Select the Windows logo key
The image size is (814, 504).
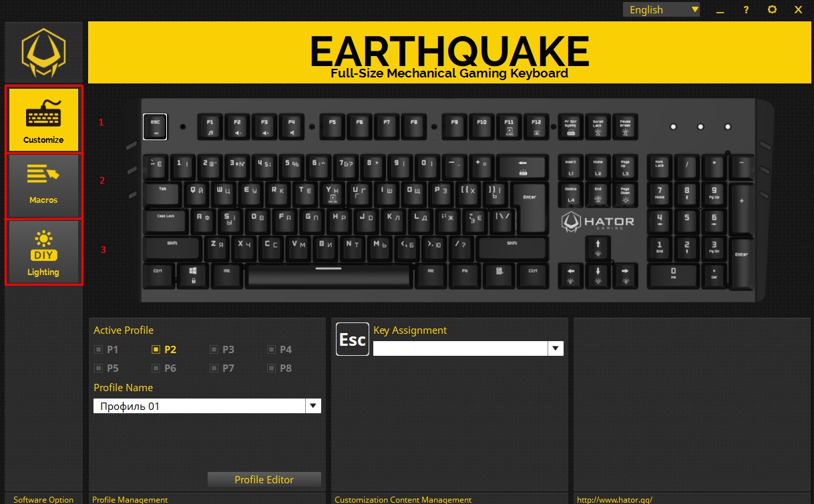(x=192, y=276)
